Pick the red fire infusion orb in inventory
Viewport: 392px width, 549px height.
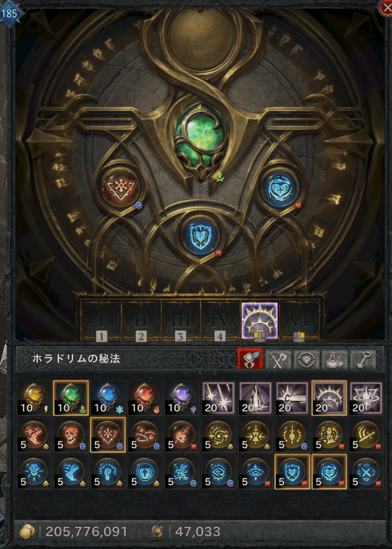(145, 398)
